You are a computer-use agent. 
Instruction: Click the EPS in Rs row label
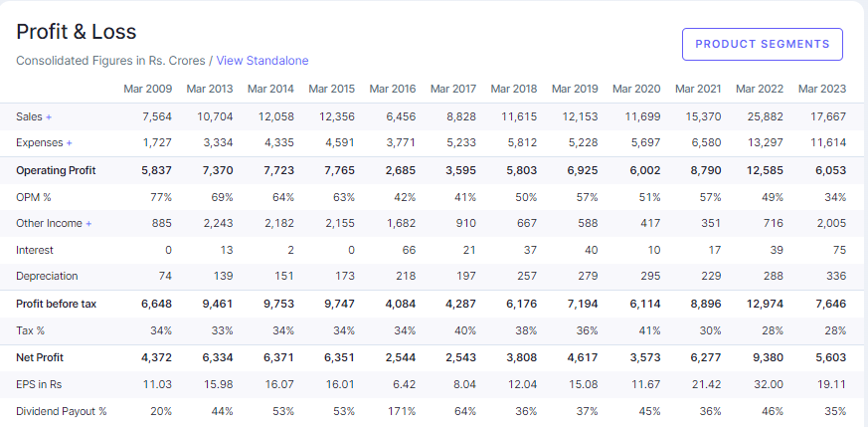40,384
